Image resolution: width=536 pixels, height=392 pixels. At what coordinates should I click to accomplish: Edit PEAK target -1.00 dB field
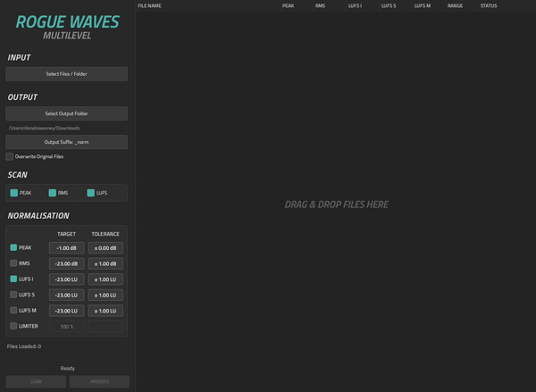click(x=67, y=247)
